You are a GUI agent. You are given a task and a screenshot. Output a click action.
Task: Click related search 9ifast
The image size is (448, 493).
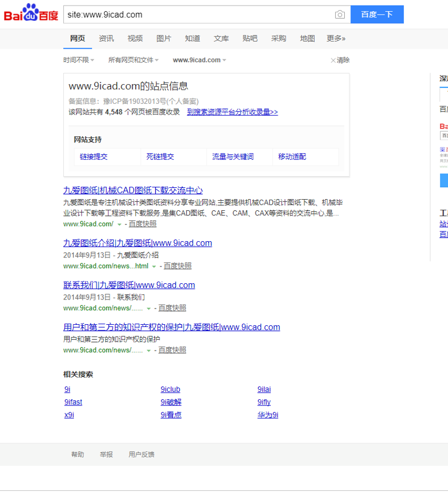[x=73, y=402]
